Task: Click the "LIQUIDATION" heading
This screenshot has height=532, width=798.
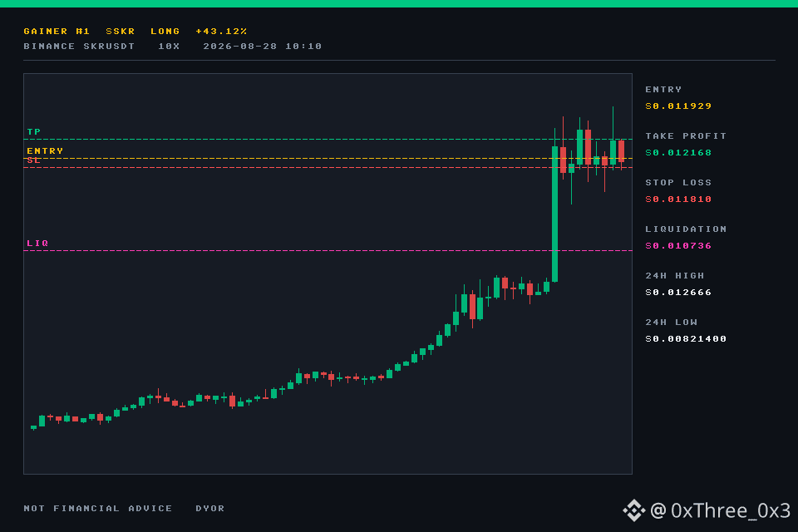Action: pos(686,229)
